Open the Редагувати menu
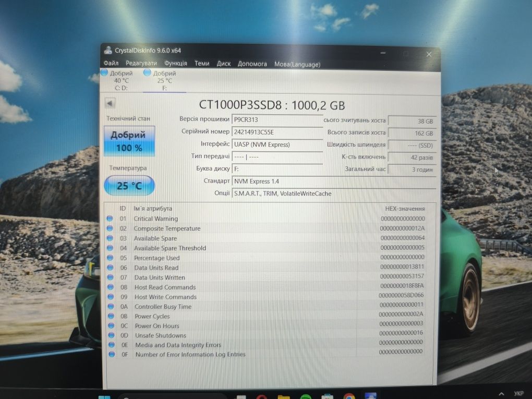The image size is (532, 399). point(141,63)
